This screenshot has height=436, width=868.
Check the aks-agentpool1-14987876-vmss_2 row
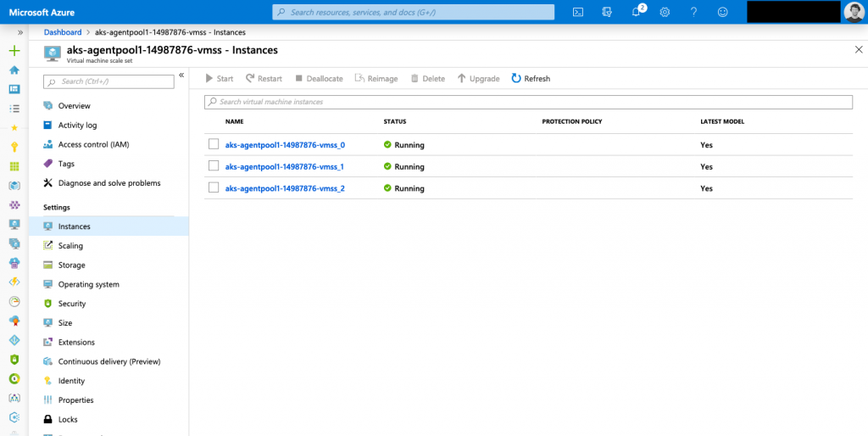point(214,188)
